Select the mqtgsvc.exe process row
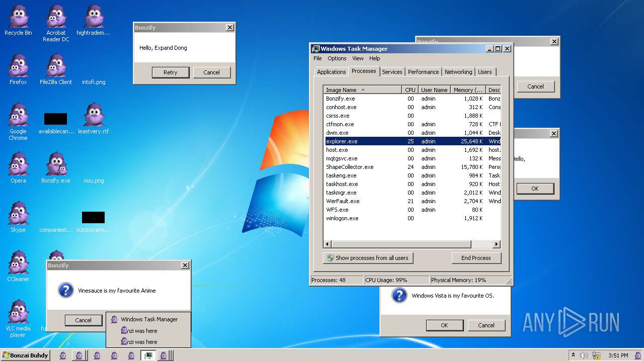 click(412, 158)
